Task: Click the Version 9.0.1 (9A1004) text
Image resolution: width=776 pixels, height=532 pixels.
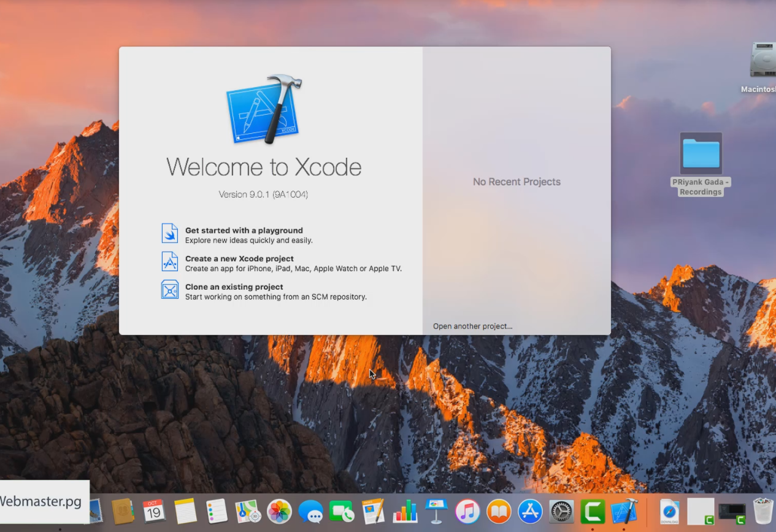Action: [x=263, y=195]
